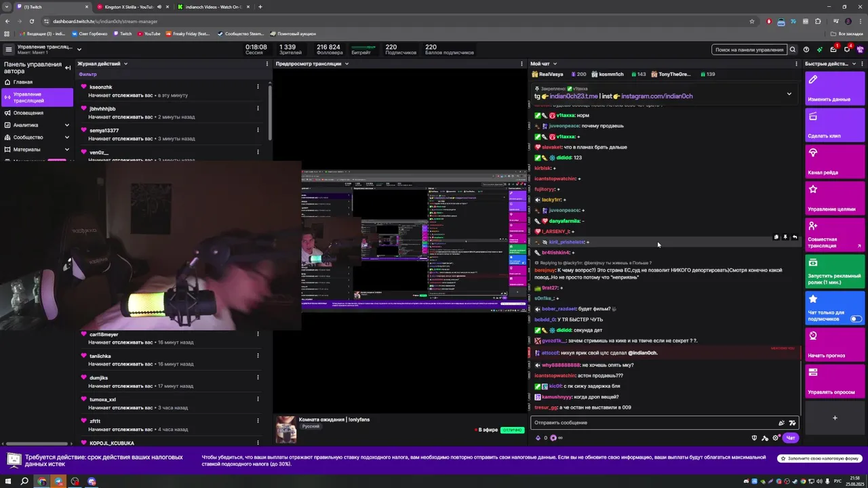Click the dashboard search magnifier icon

coord(792,49)
